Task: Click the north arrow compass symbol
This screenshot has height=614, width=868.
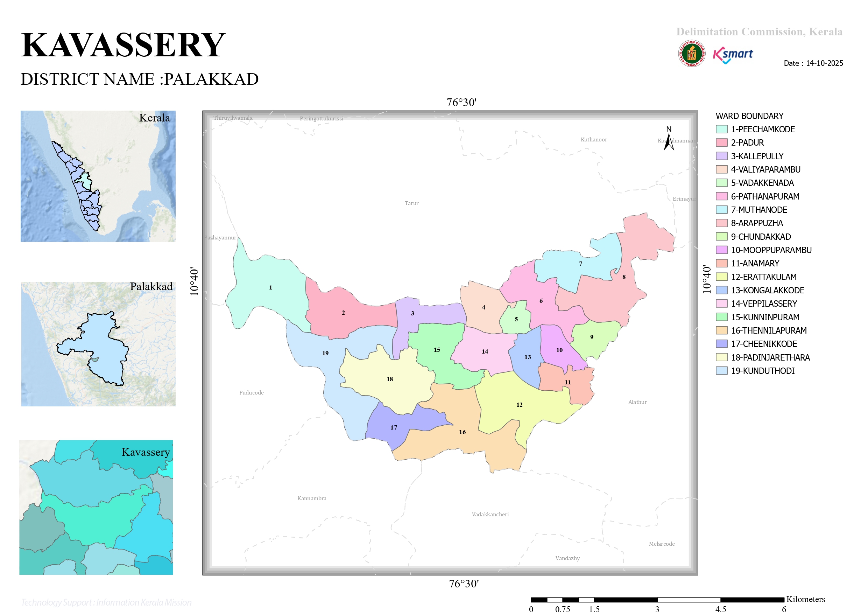Action: (x=669, y=139)
